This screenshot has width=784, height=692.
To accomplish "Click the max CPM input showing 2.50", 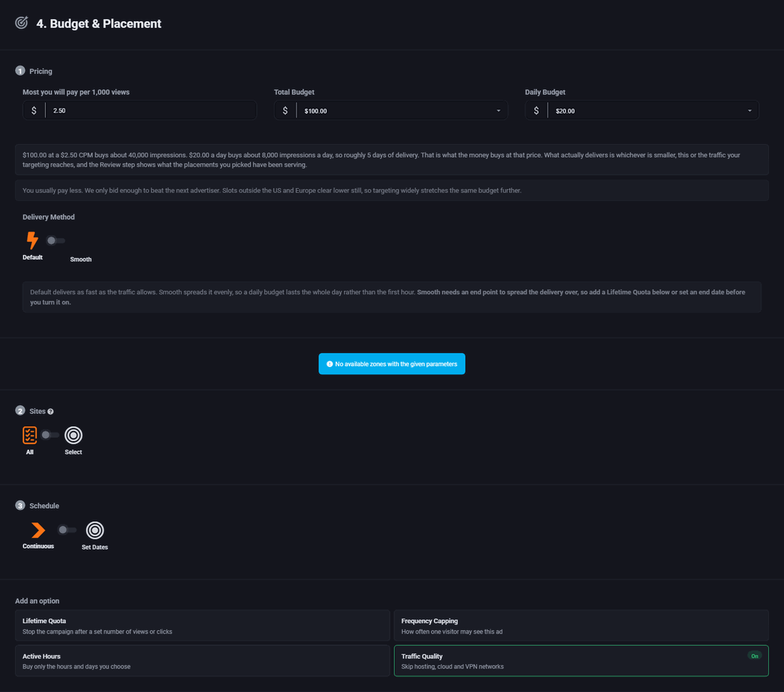I will (150, 110).
